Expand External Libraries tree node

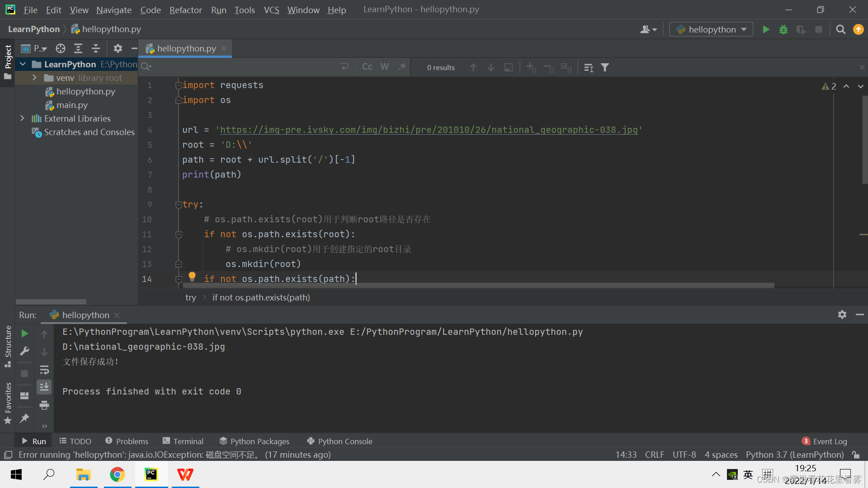click(23, 118)
